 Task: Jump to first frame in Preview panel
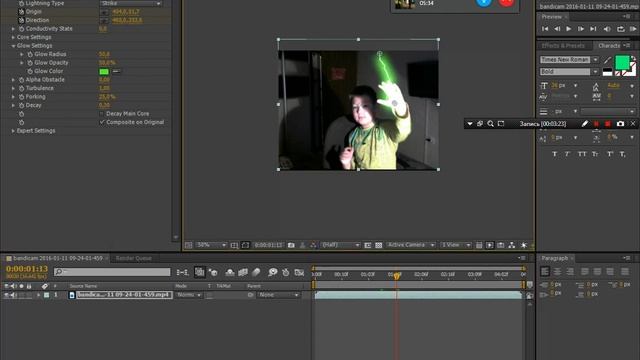(x=545, y=29)
